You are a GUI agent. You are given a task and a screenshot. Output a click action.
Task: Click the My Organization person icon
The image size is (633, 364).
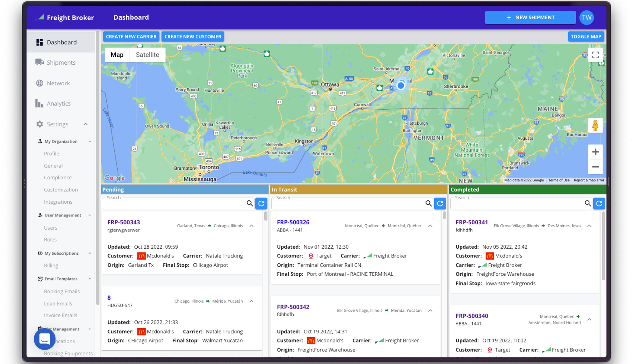[40, 141]
